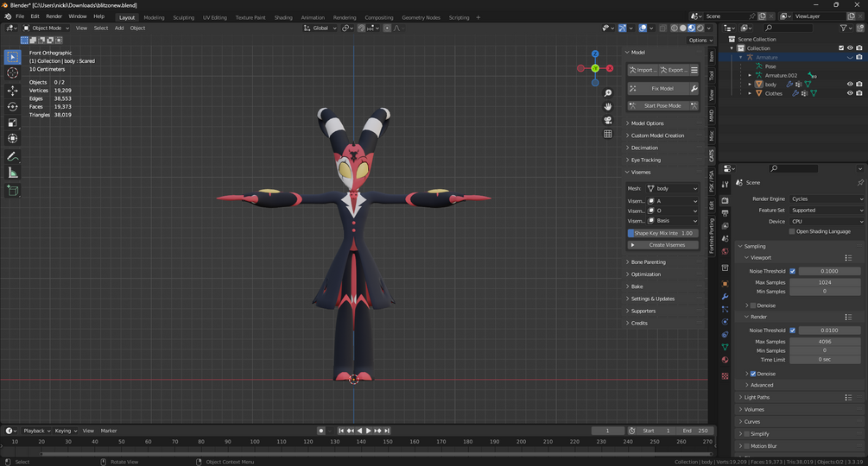Click Viewport Max Samples 1024 field
Screen dimensions: 868x466
point(825,282)
